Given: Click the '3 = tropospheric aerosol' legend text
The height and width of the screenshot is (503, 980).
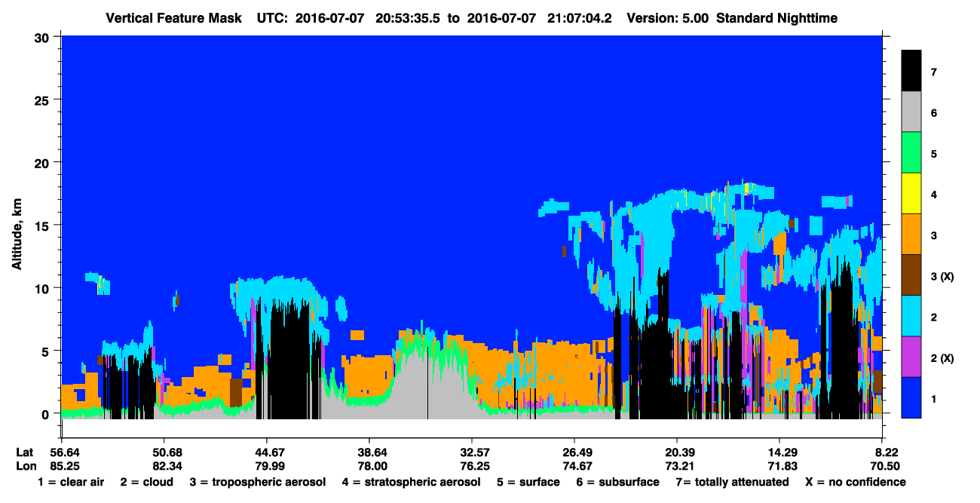Looking at the screenshot, I should [258, 482].
